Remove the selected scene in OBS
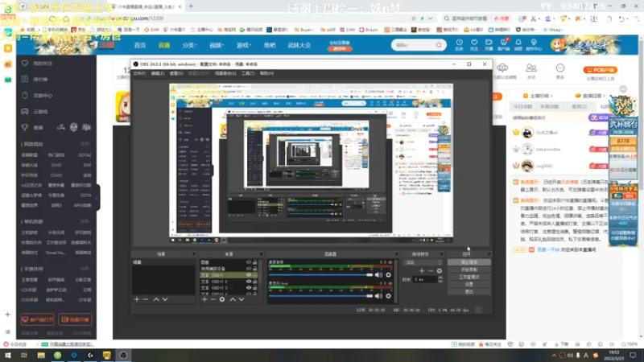 [x=146, y=299]
